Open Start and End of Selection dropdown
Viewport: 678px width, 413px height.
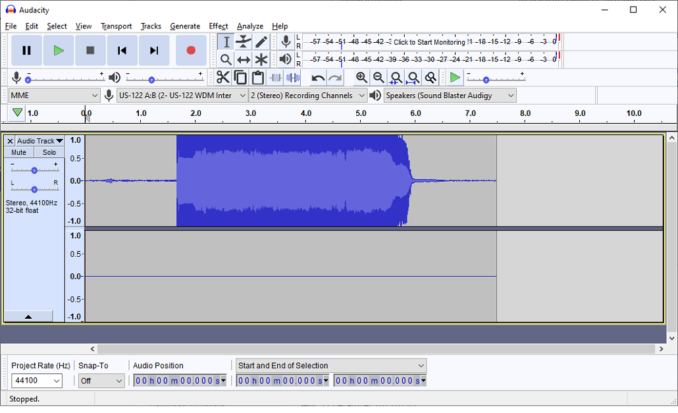[x=331, y=365]
